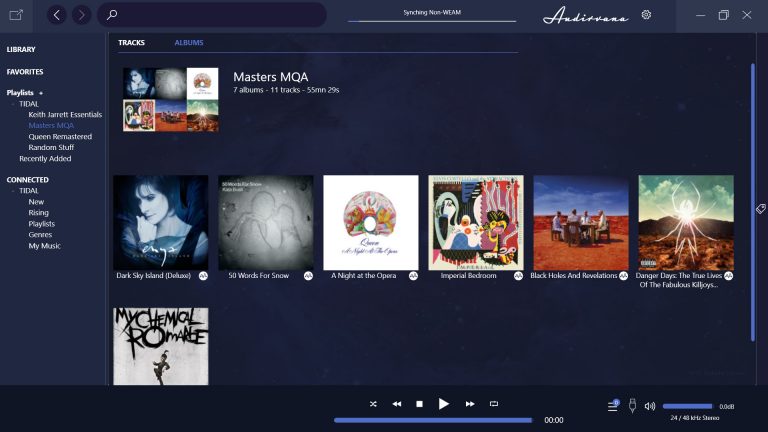768x432 pixels.
Task: Click the vertical scrollbar of album list
Action: pos(753,202)
